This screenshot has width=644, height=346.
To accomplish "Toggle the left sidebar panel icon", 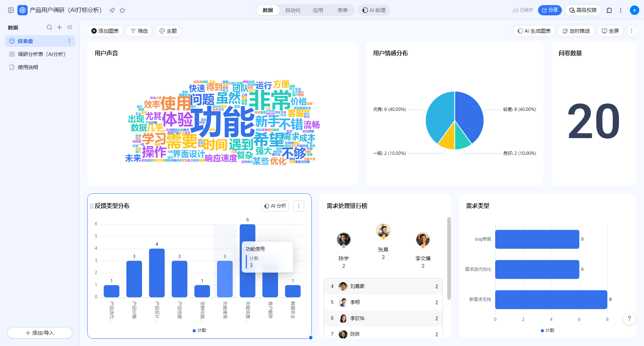I will coord(11,10).
